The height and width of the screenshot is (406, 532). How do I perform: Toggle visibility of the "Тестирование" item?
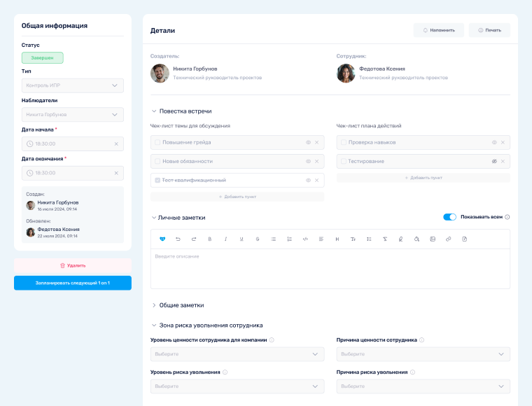(x=493, y=161)
